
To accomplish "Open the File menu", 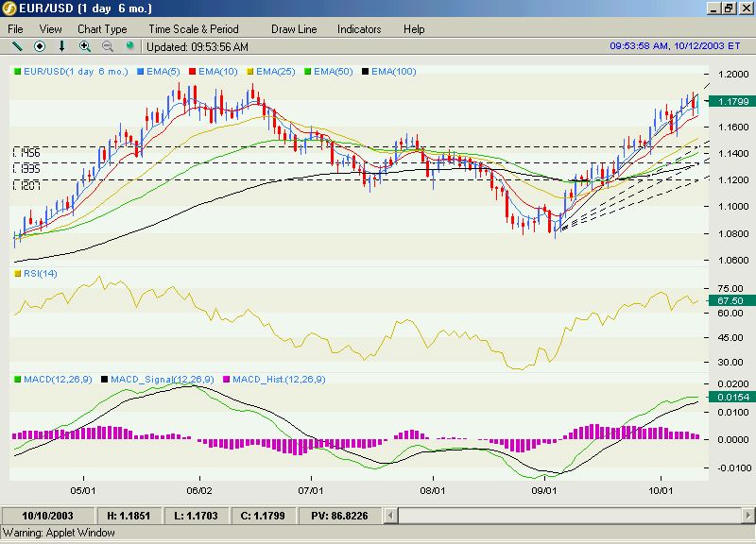I will click(15, 29).
